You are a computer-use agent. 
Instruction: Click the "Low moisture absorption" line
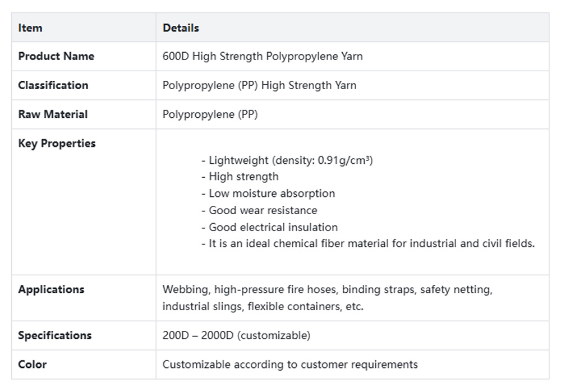pyautogui.click(x=268, y=193)
